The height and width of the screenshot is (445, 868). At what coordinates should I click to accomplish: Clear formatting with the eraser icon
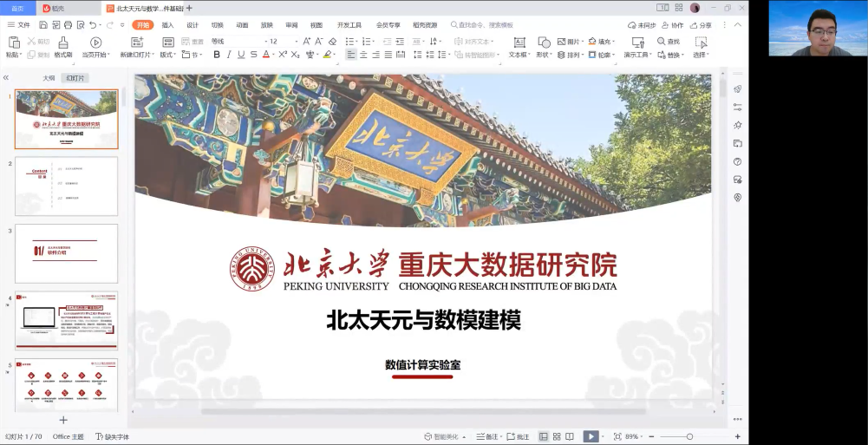332,42
